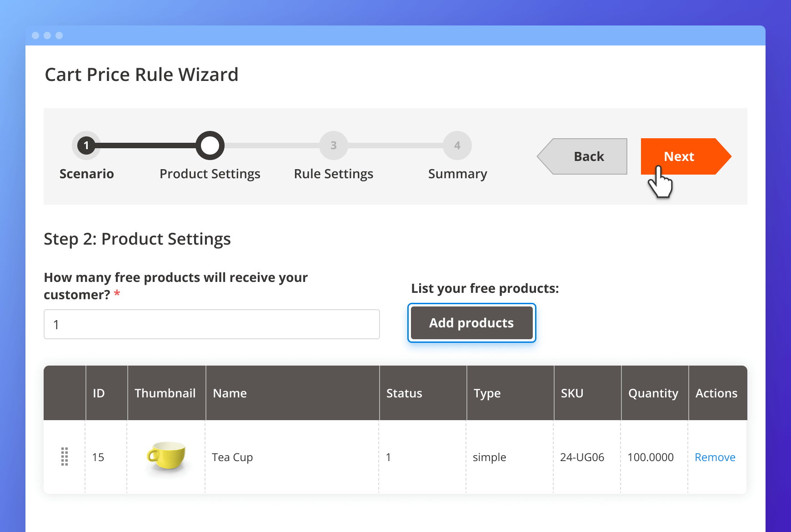Image resolution: width=791 pixels, height=532 pixels.
Task: Sort by the Quantity column header
Action: 653,393
